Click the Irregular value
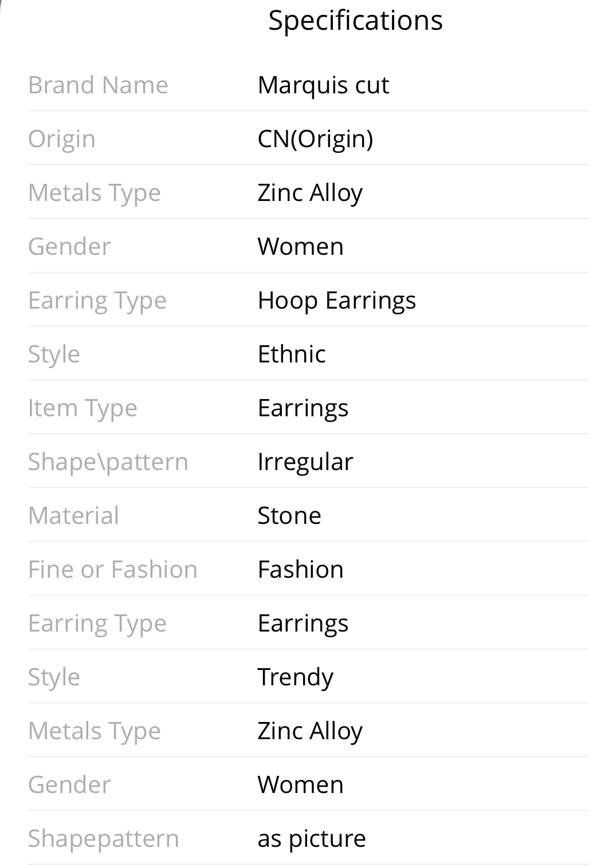589x868 pixels. click(x=305, y=461)
